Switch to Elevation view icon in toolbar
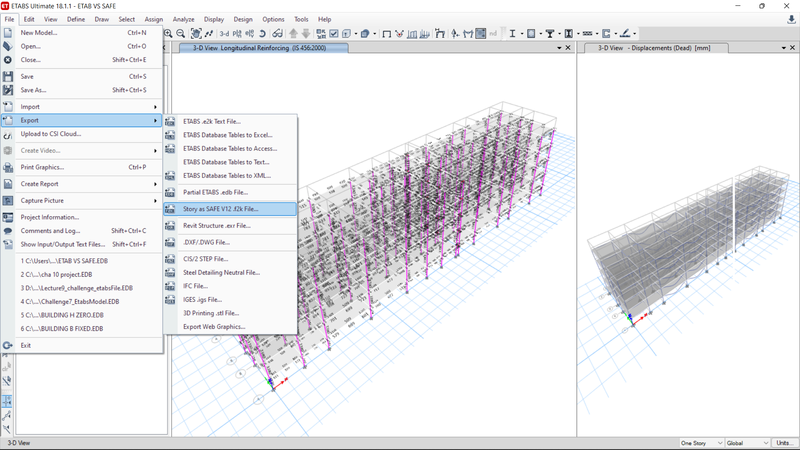The width and height of the screenshot is (800, 450). 249,34
